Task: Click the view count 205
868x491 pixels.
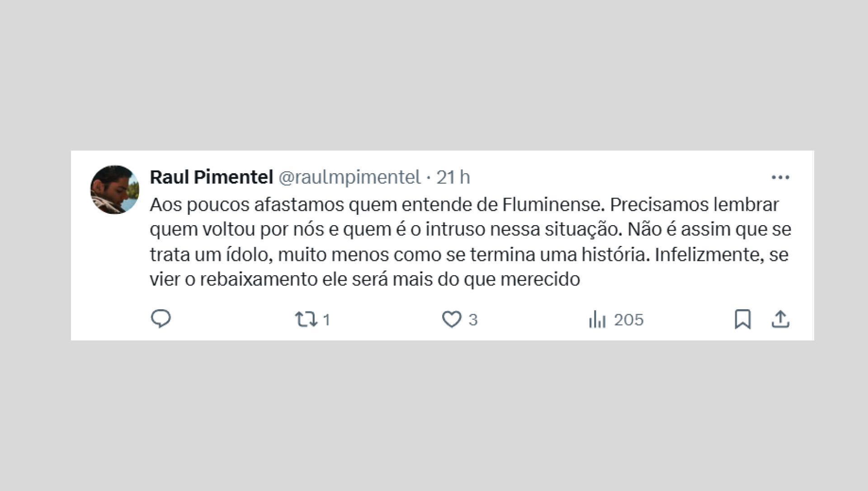Action: coord(628,320)
